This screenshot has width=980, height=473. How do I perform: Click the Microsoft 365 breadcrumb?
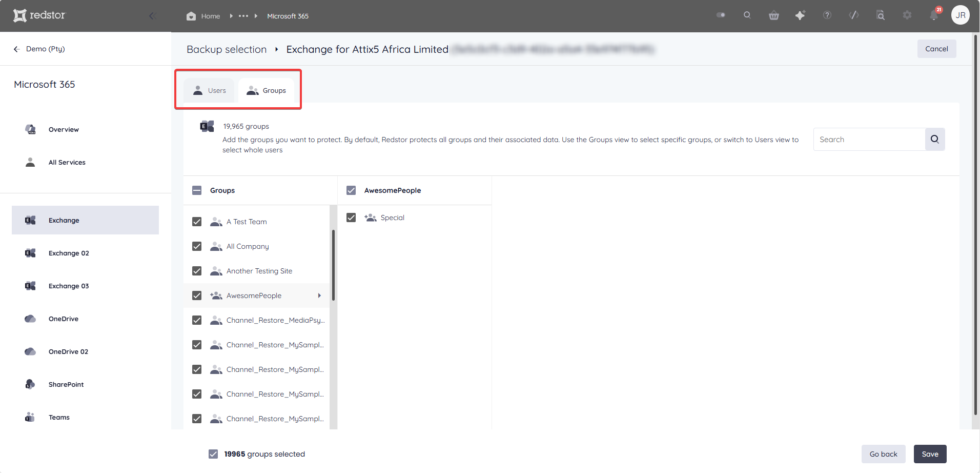[288, 16]
